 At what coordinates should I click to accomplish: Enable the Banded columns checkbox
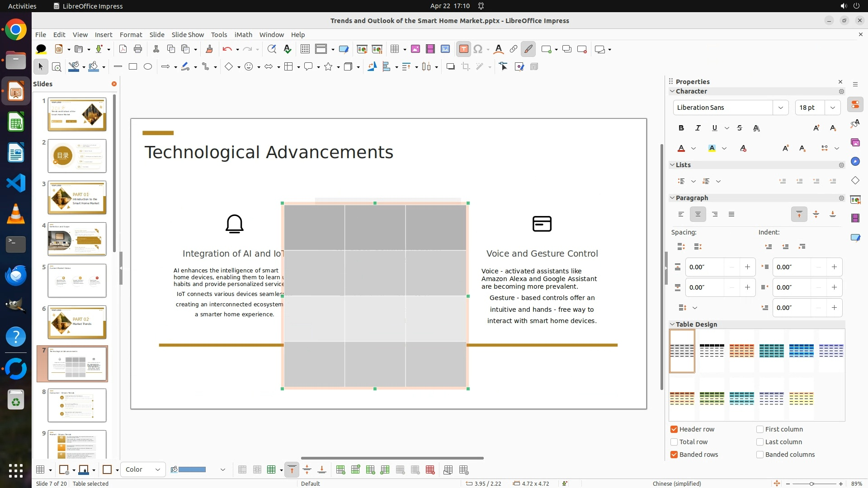(760, 455)
